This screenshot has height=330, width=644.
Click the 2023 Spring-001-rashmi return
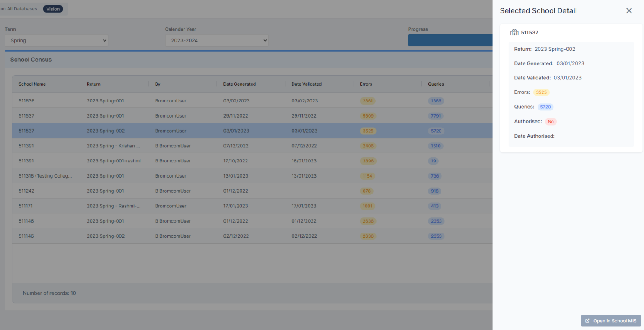tap(114, 161)
